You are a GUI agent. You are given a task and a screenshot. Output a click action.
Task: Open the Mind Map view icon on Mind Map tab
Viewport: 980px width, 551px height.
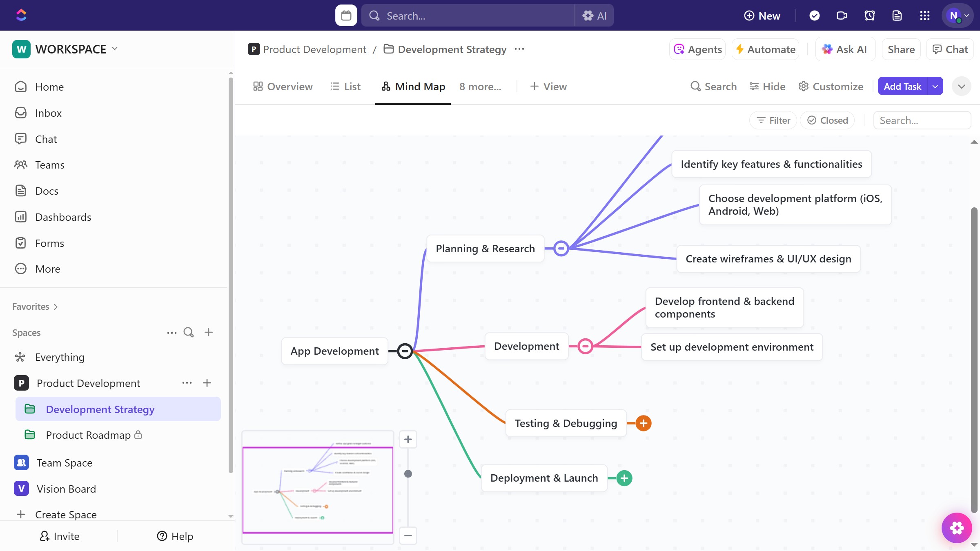pos(386,86)
